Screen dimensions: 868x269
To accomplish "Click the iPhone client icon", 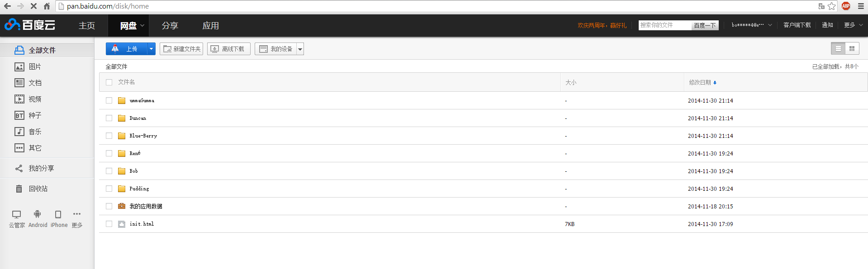I will [x=58, y=214].
